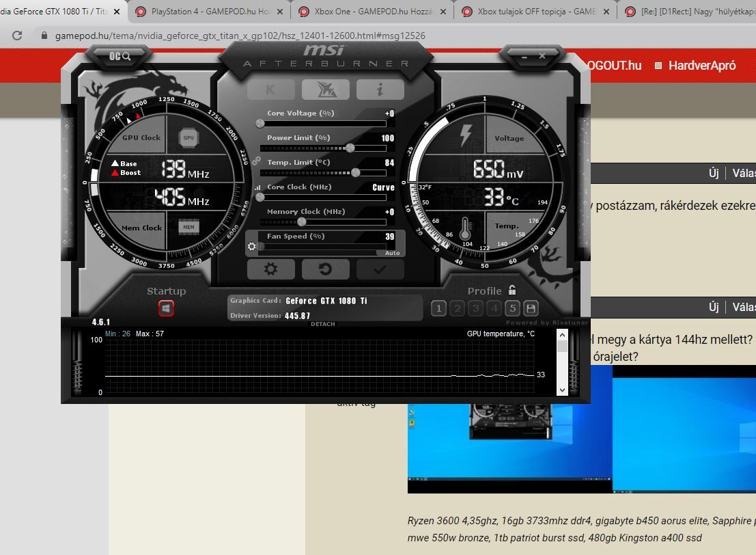Adjust the Memory Clock slider
The image size is (756, 555).
click(323, 222)
